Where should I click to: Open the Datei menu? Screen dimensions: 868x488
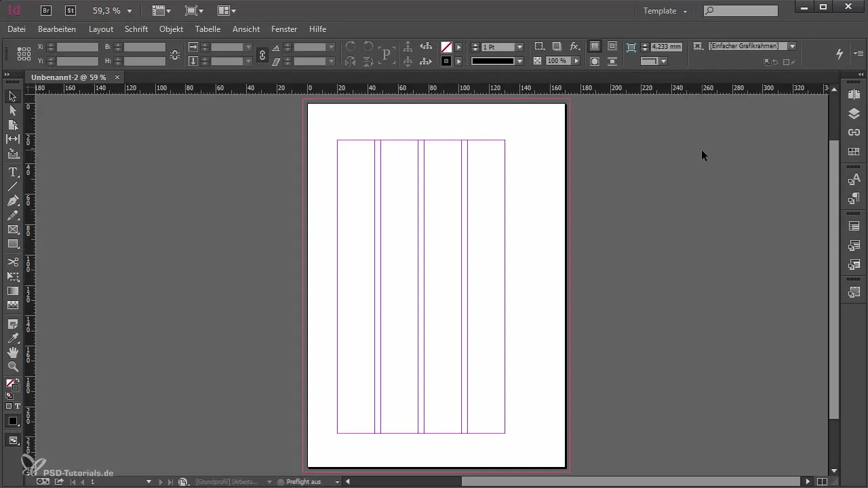coord(16,29)
